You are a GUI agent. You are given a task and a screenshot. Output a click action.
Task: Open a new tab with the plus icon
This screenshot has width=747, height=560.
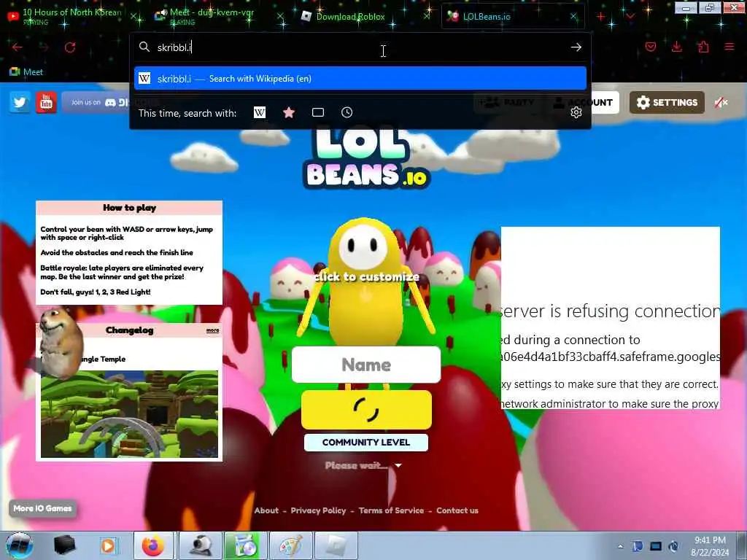601,17
